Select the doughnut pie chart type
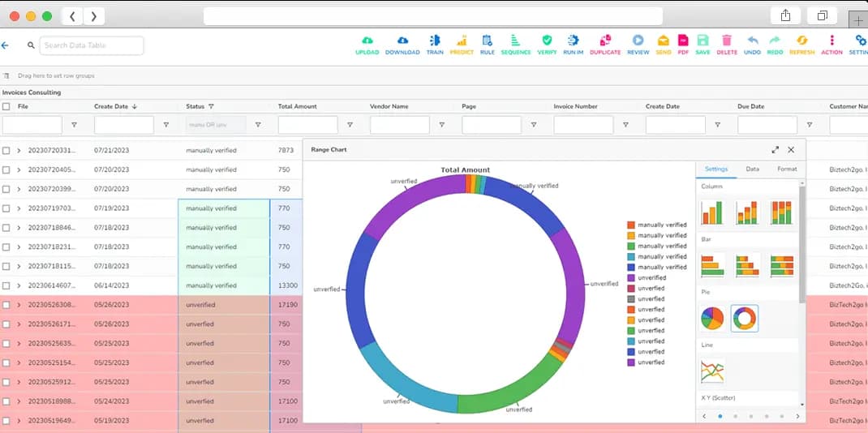This screenshot has width=868, height=433. point(744,319)
